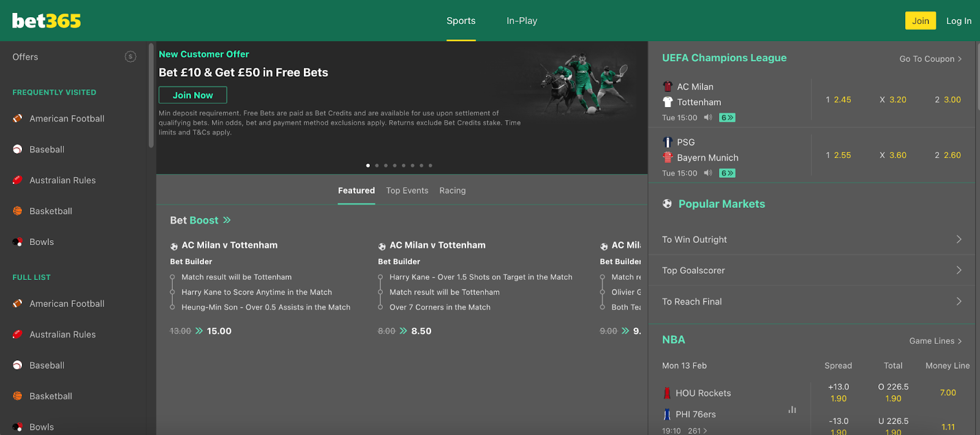
Task: Select PHI 76ers money line 1.11
Action: point(948,427)
